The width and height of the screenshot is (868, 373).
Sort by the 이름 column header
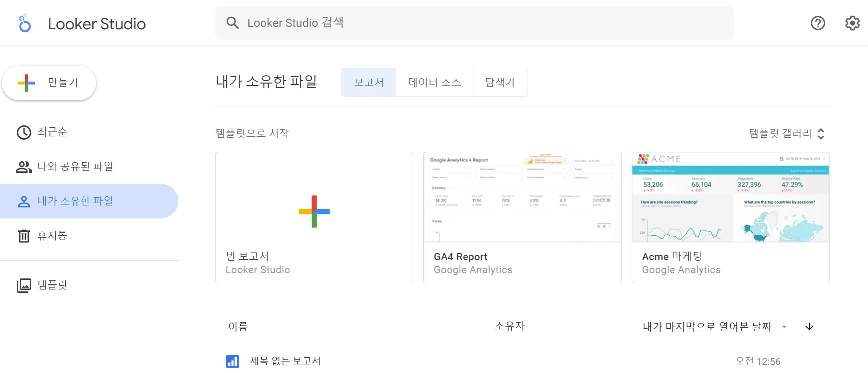(x=238, y=326)
